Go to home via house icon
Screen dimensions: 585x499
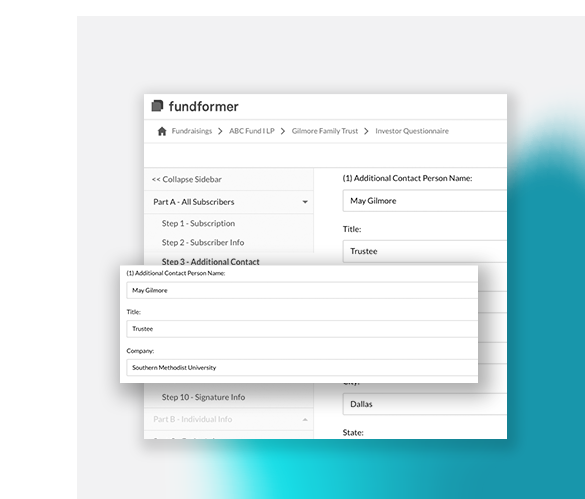[x=162, y=131]
